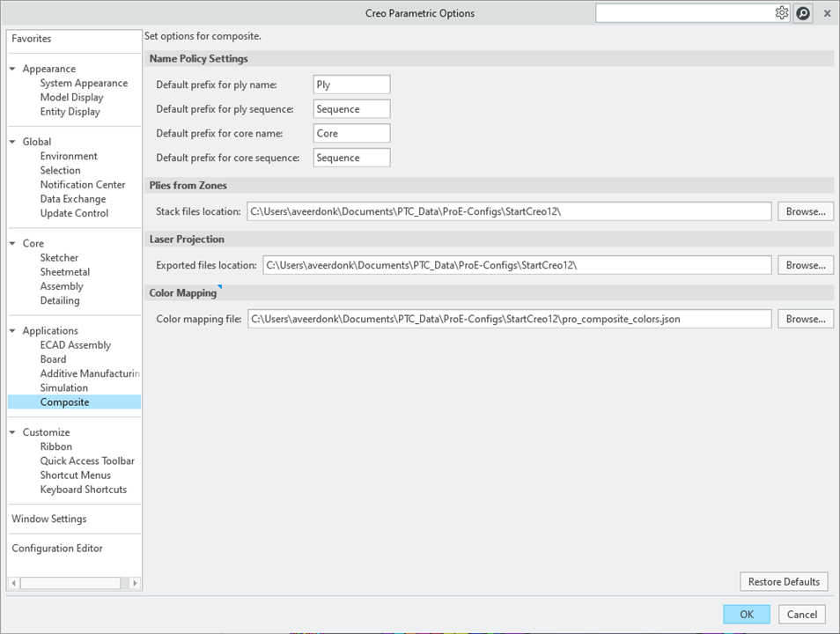Browse for Exported files location

tap(806, 265)
